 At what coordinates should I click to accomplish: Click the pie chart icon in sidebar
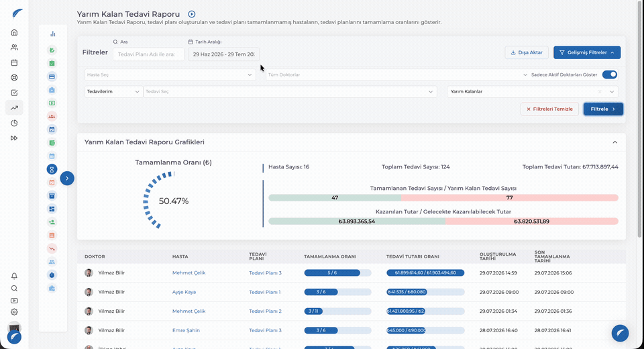coord(14,123)
